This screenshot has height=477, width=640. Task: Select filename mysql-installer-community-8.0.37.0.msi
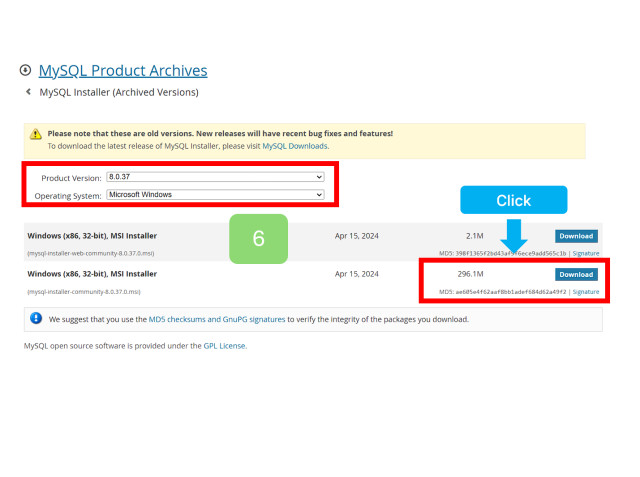pyautogui.click(x=84, y=292)
